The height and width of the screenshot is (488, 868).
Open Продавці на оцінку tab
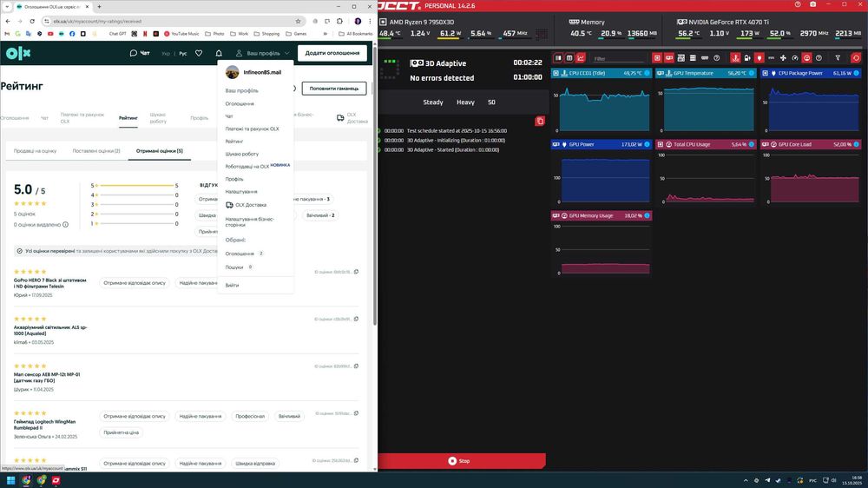(x=35, y=151)
